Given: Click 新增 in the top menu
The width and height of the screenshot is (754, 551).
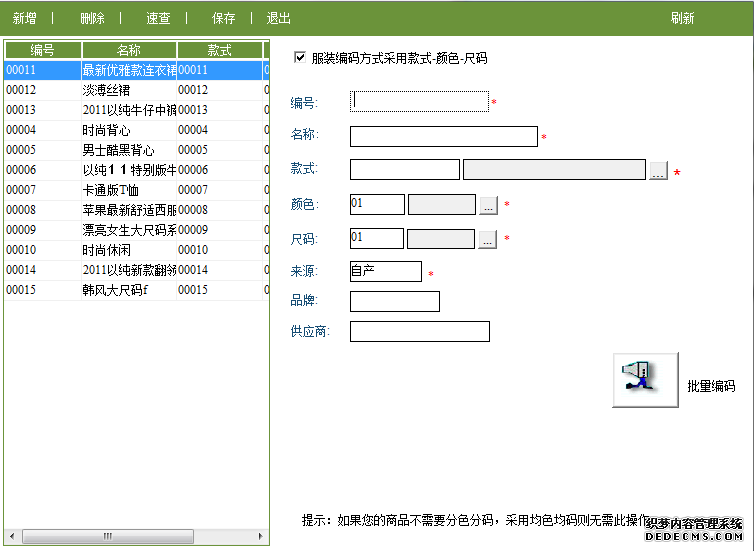Looking at the screenshot, I should pos(25,18).
